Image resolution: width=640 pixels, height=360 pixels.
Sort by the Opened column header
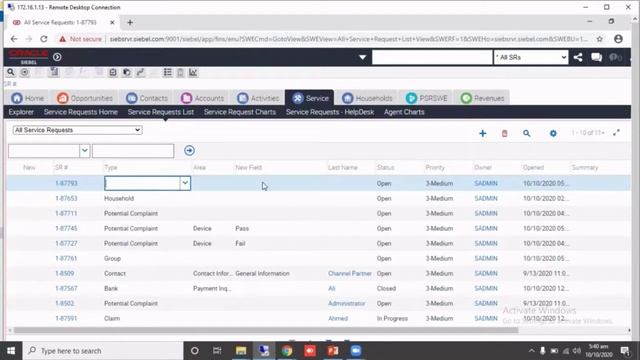(x=533, y=167)
